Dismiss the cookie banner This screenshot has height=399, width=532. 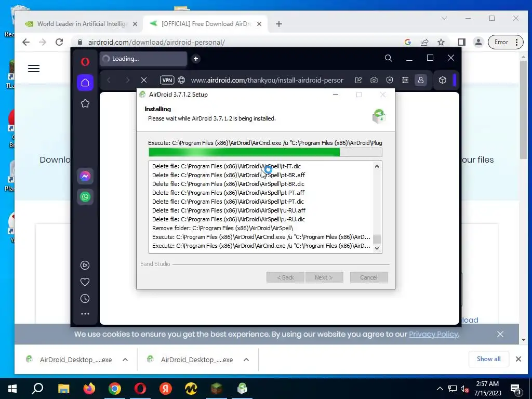click(500, 334)
